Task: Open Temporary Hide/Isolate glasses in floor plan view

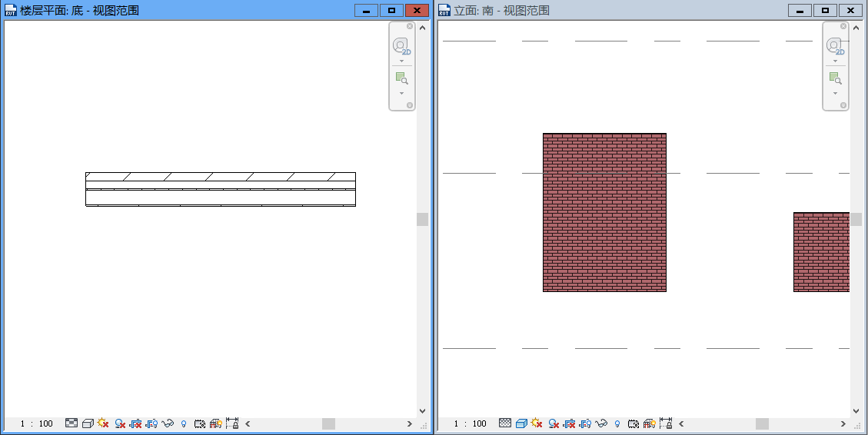Action: click(168, 424)
